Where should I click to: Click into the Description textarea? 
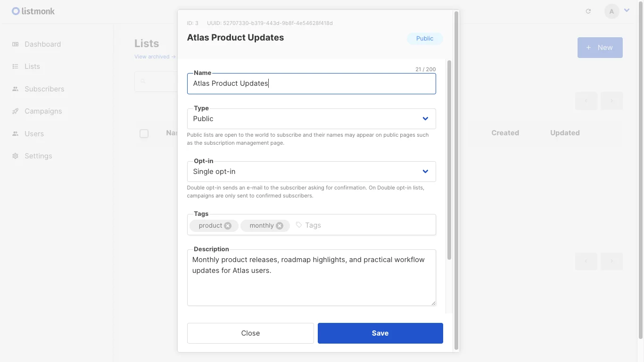click(312, 278)
